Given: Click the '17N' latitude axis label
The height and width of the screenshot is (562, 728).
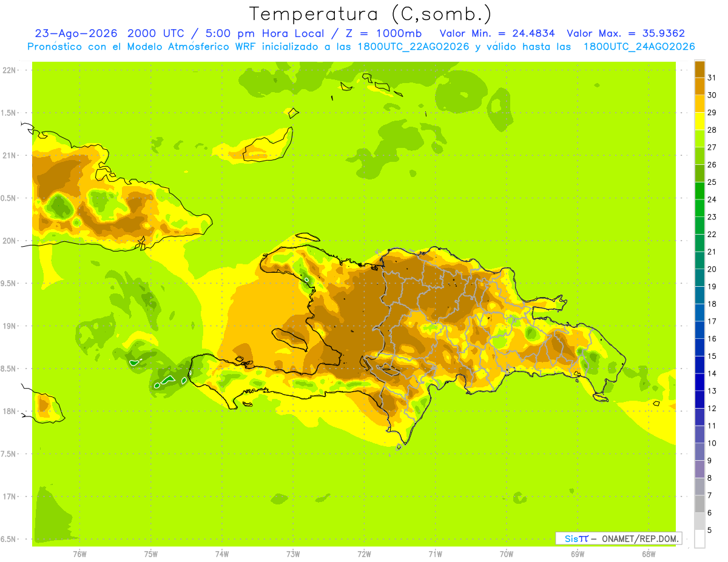Looking at the screenshot, I should click(x=10, y=497).
